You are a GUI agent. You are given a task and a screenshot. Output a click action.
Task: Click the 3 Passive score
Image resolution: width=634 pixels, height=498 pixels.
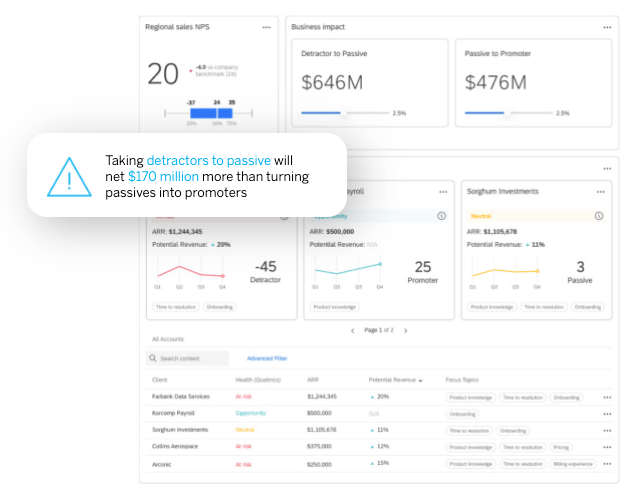click(580, 272)
